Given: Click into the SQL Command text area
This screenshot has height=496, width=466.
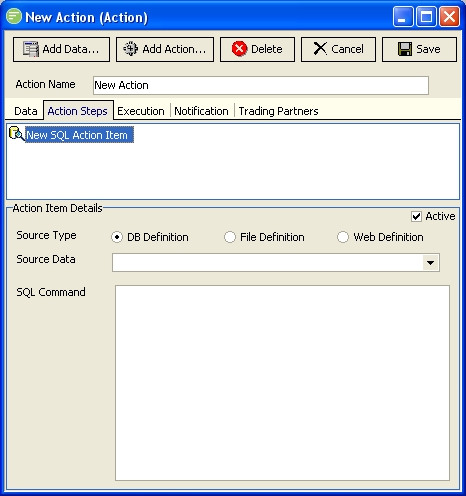Looking at the screenshot, I should pos(282,383).
